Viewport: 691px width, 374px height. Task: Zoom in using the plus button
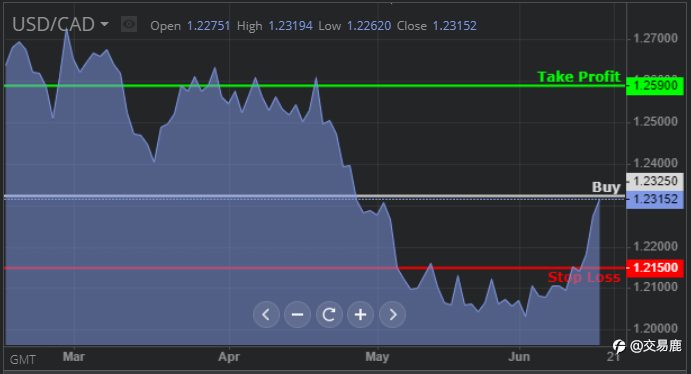coord(360,315)
